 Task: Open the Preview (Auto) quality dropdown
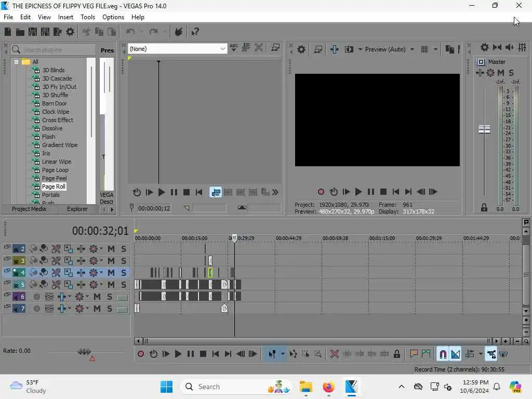click(412, 49)
